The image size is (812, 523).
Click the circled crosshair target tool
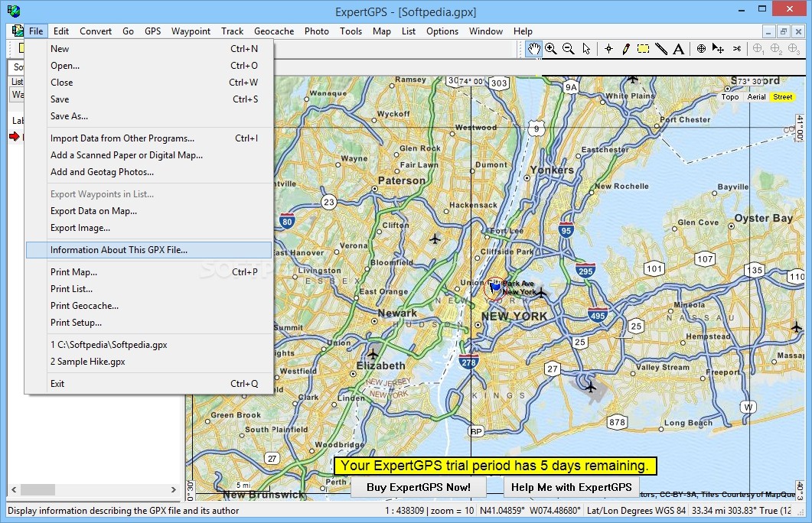point(701,49)
